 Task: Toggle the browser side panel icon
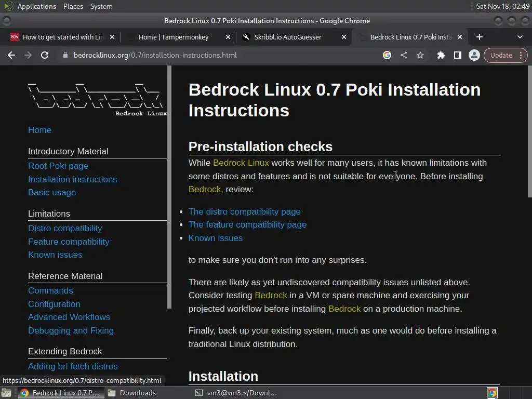[458, 55]
